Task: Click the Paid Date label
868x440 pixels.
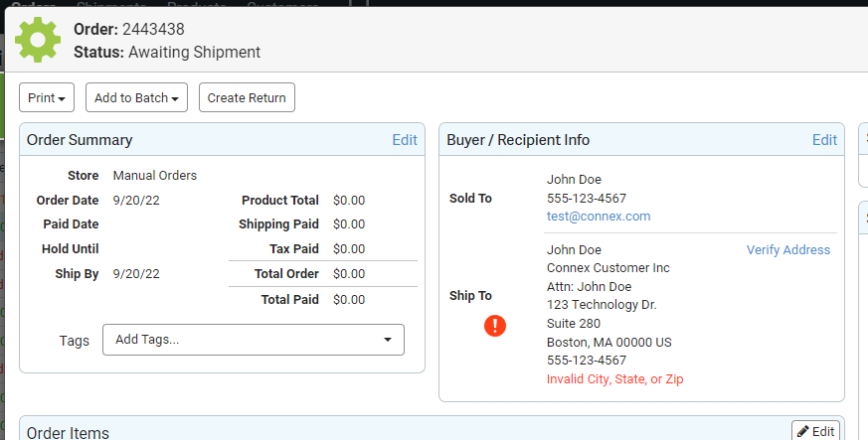Action: coord(71,223)
